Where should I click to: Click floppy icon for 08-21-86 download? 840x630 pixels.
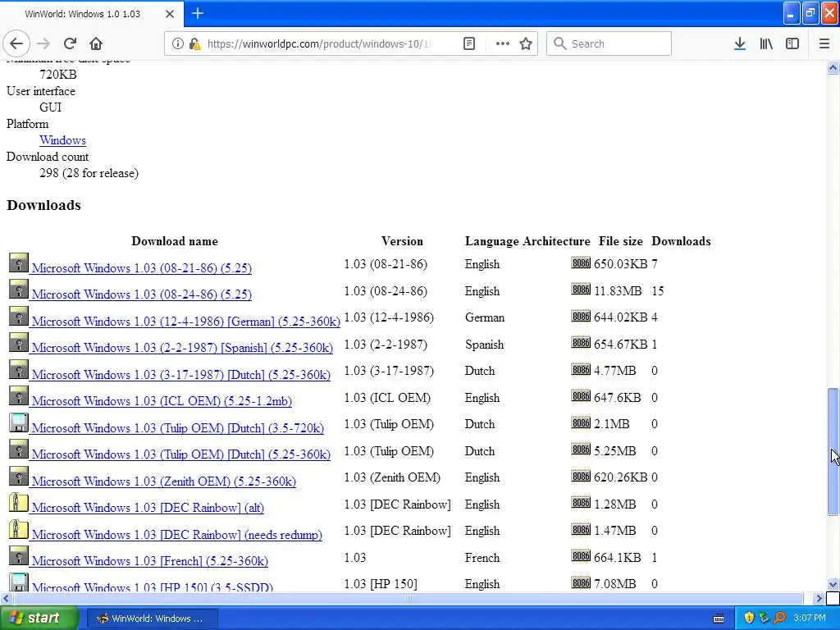click(x=19, y=263)
